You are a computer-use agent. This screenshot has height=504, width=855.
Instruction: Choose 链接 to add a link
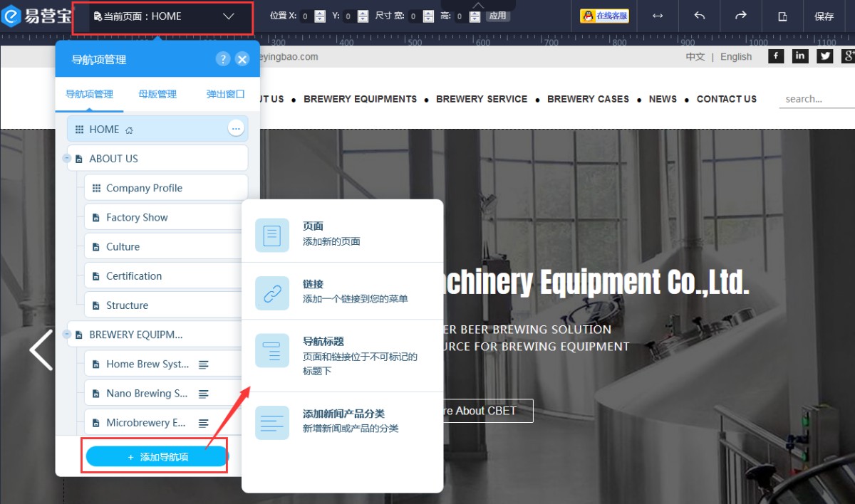point(343,291)
